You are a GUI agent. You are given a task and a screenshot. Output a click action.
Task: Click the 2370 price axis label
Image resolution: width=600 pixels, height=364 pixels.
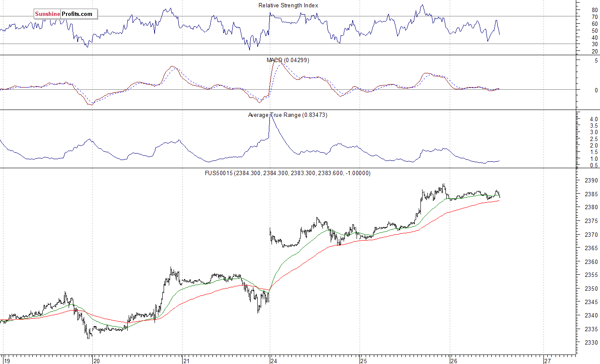(592, 235)
